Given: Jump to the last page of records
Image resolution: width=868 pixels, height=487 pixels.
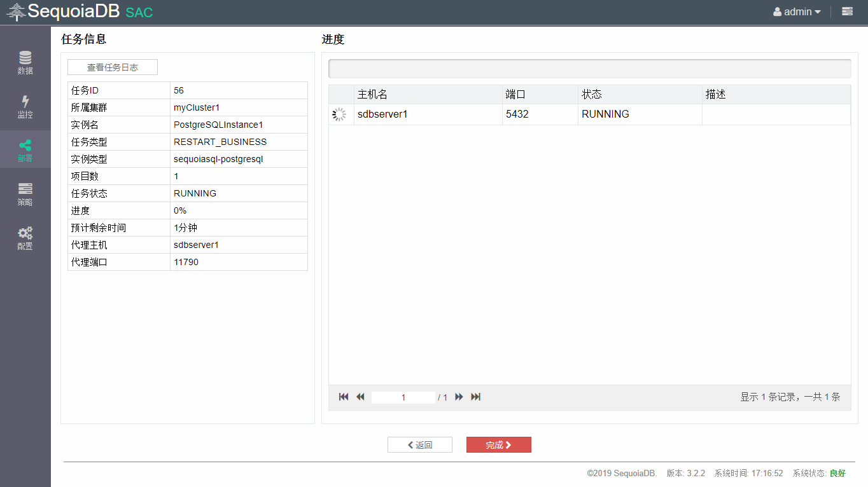Looking at the screenshot, I should [x=475, y=397].
